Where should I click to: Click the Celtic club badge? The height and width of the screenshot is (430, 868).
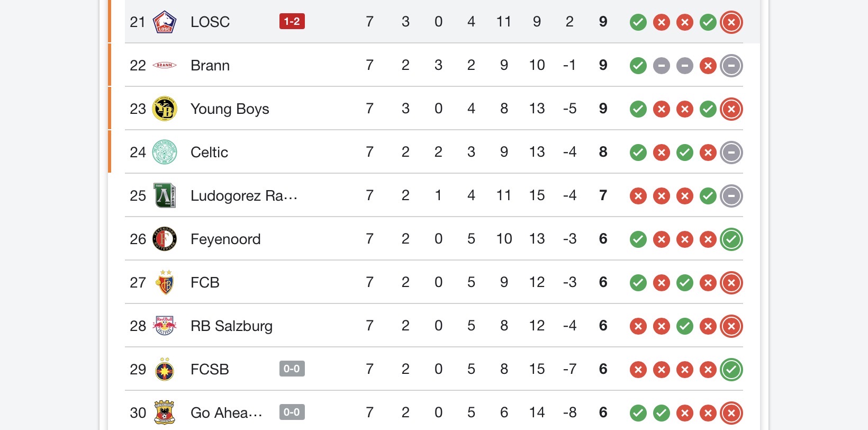coord(164,153)
